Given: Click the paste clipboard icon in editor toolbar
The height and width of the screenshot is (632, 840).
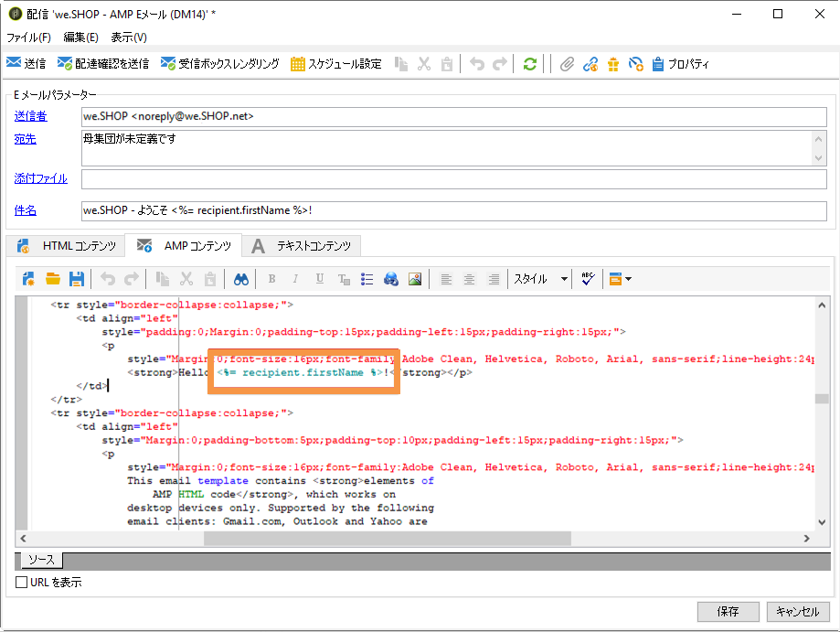Looking at the screenshot, I should (210, 279).
